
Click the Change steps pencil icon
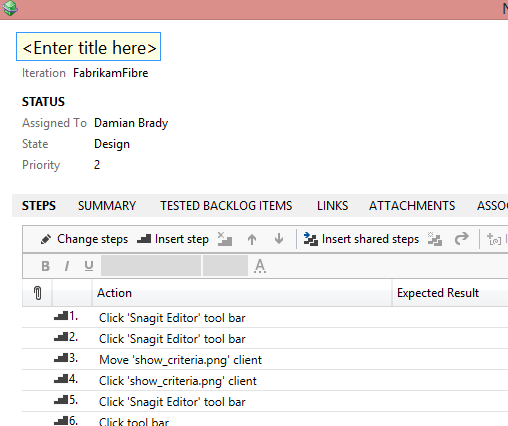(x=46, y=239)
